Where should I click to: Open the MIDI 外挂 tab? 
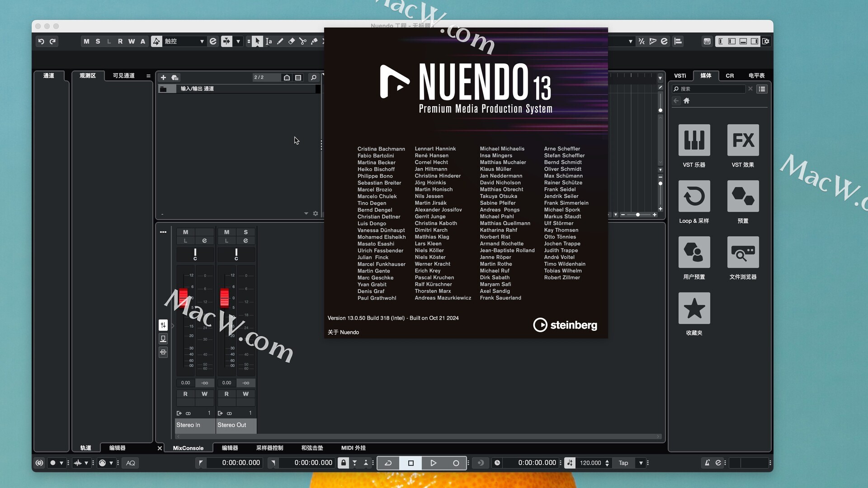coord(353,448)
